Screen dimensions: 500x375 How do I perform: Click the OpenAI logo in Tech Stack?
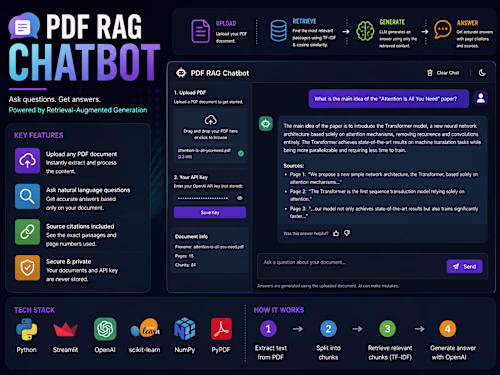pos(105,329)
